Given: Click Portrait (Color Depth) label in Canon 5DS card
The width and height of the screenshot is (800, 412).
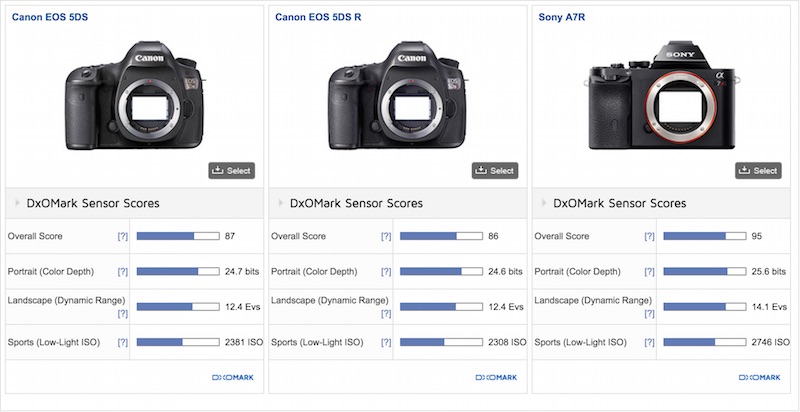Looking at the screenshot, I should click(51, 271).
